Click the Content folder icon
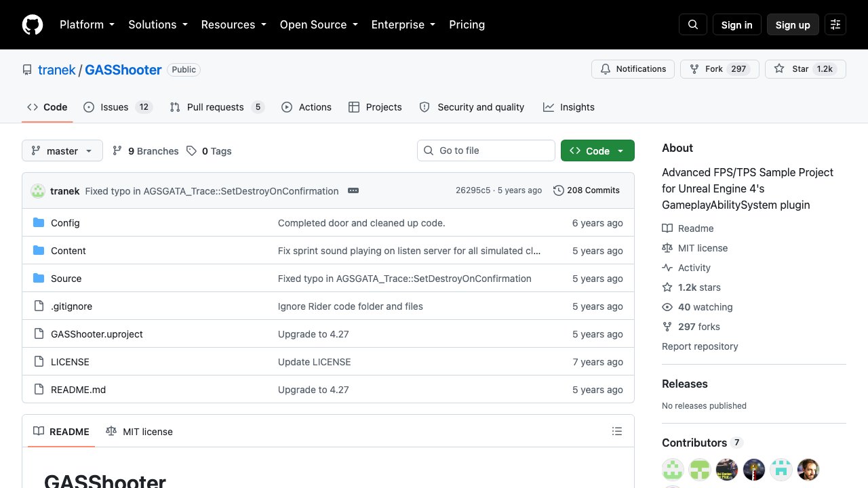Viewport: 868px width, 488px height. coord(39,251)
